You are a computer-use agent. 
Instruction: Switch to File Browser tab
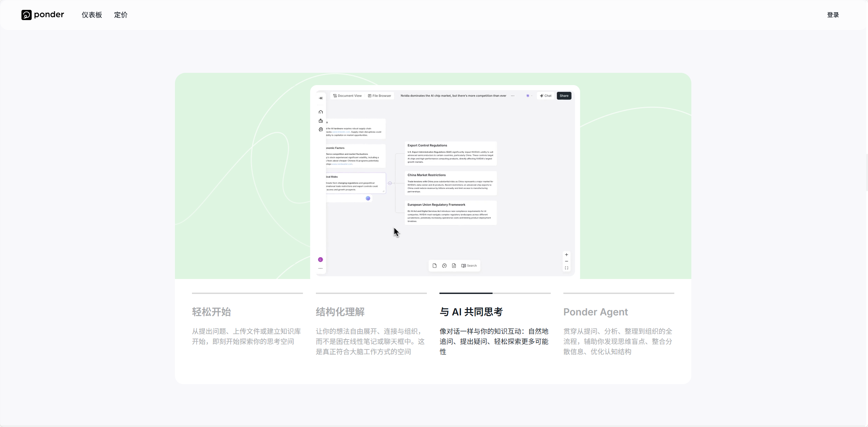point(380,96)
